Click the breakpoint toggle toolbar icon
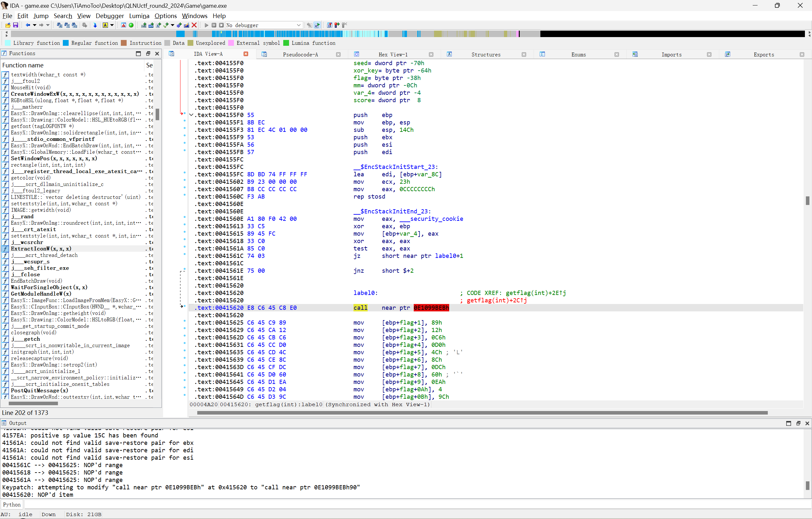The width and height of the screenshot is (812, 519). [x=131, y=25]
